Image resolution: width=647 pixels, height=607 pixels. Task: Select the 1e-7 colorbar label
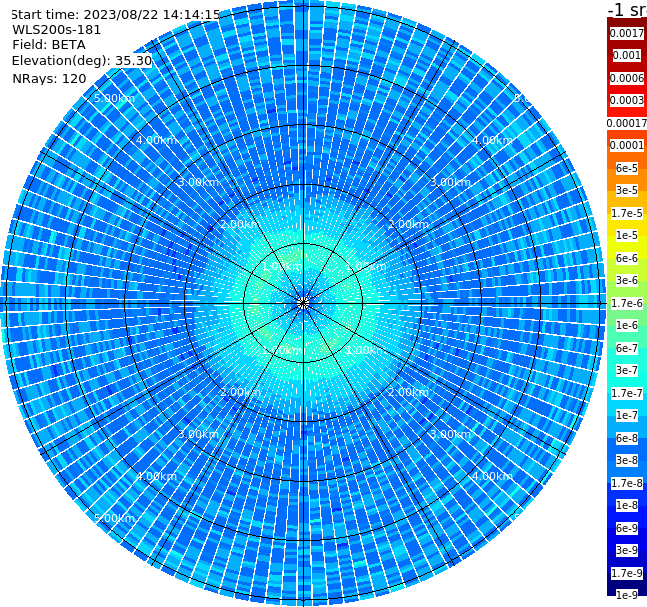coord(627,415)
